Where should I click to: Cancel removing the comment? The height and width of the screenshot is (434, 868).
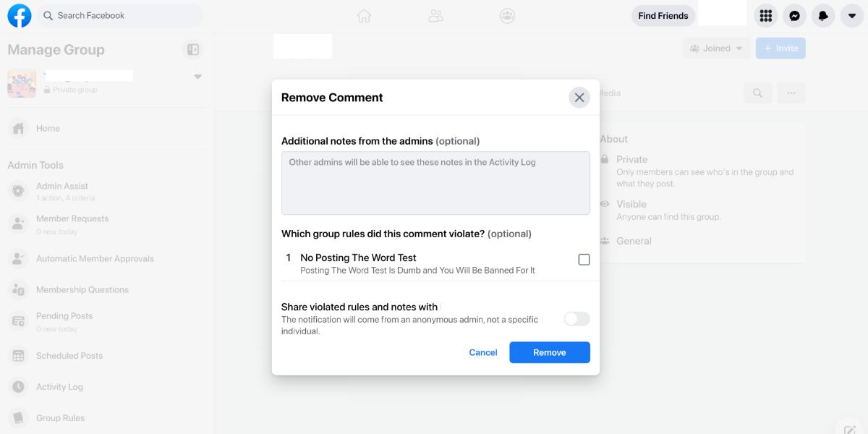(x=482, y=352)
